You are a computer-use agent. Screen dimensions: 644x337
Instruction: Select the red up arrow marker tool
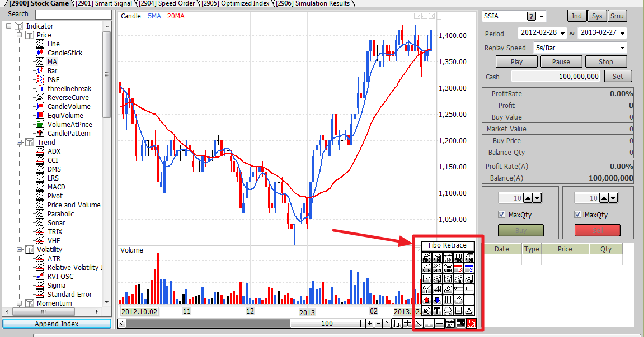427,300
